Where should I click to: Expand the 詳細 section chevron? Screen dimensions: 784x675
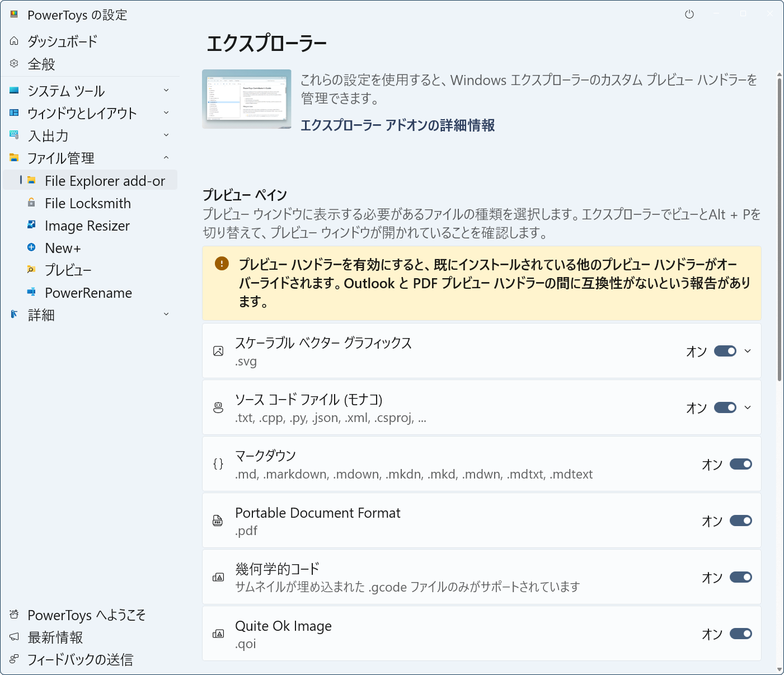tap(166, 314)
